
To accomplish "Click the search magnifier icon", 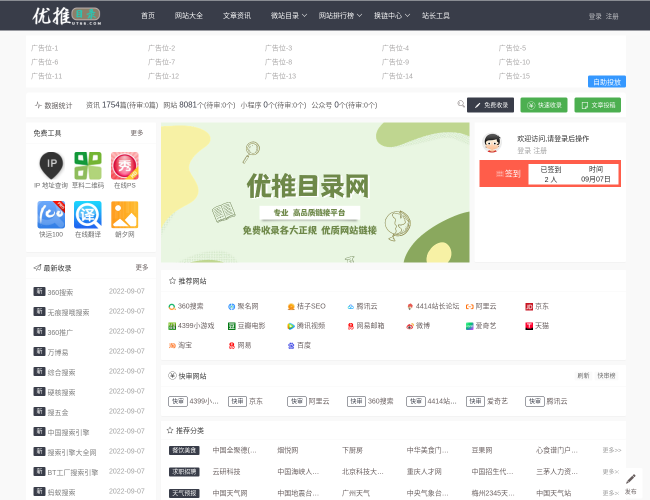I will pos(461,104).
